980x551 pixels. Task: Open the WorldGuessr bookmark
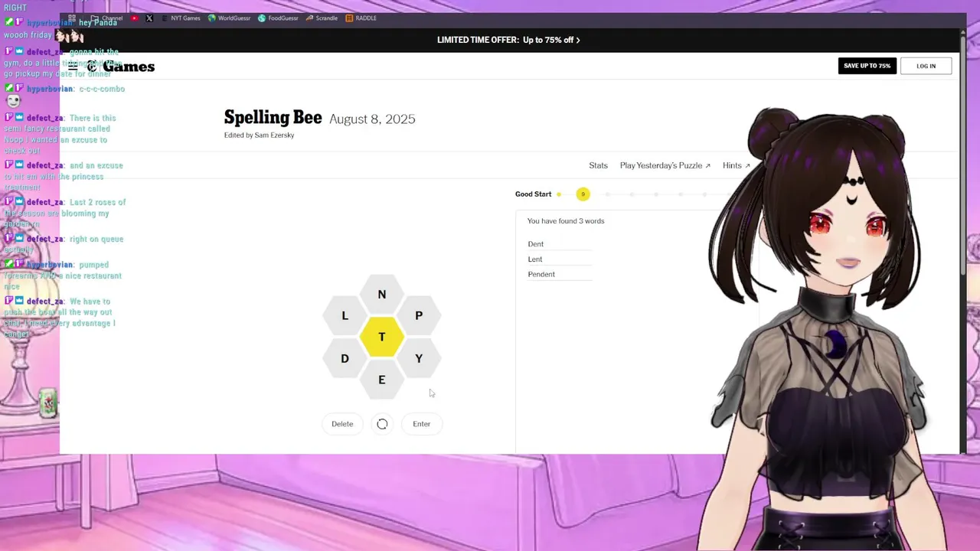point(230,18)
